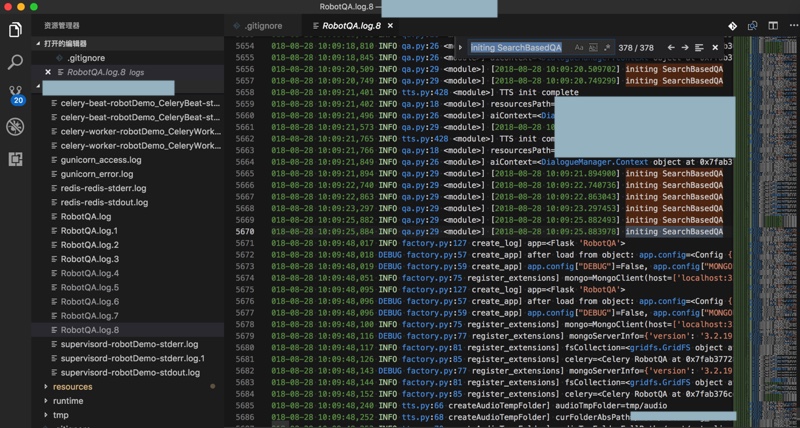The width and height of the screenshot is (800, 428).
Task: Open gunicorn_access.log in the explorer
Action: 101,160
